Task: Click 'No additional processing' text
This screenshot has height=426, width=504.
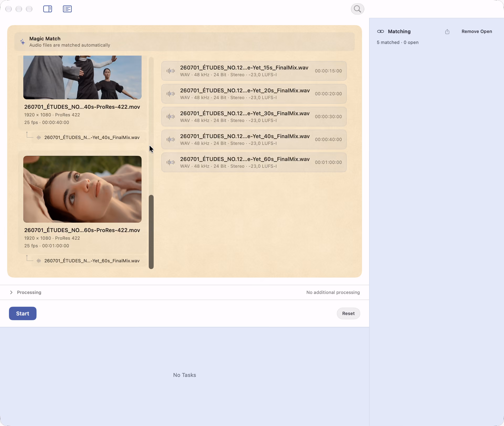Action: tap(333, 292)
